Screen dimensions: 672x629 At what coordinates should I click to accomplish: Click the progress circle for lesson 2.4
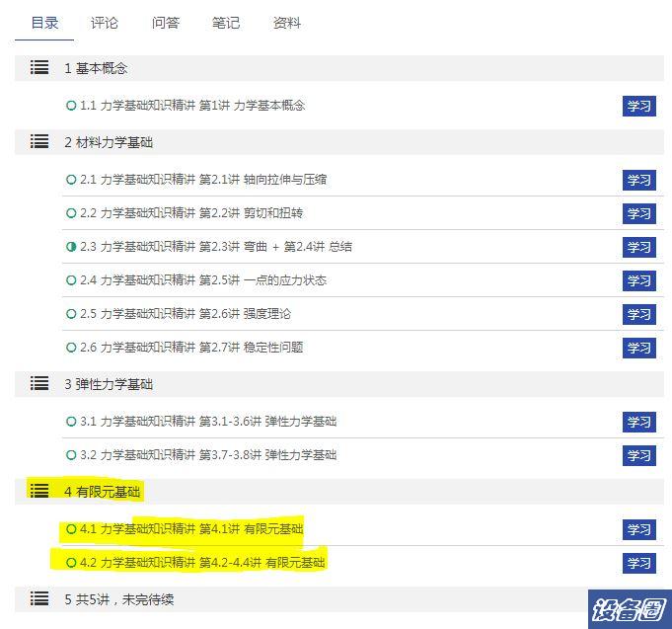pyautogui.click(x=71, y=280)
